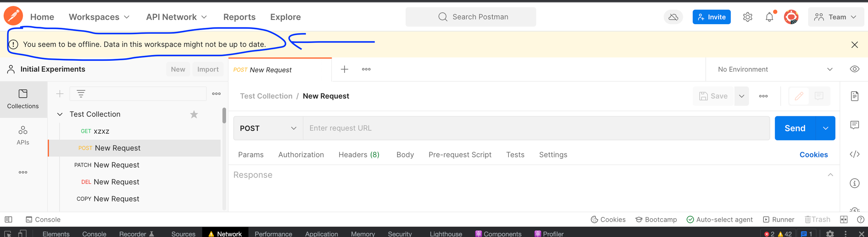Open the cloud offline sync status icon
868x237 pixels.
[x=673, y=17]
